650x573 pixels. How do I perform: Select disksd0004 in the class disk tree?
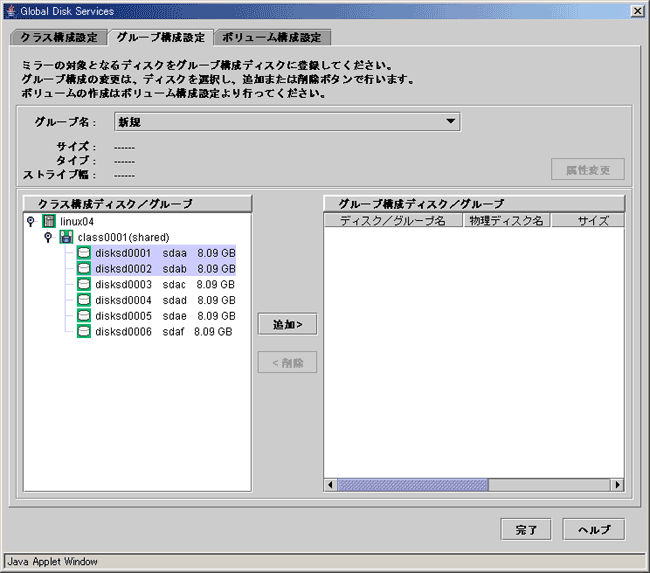click(x=123, y=300)
